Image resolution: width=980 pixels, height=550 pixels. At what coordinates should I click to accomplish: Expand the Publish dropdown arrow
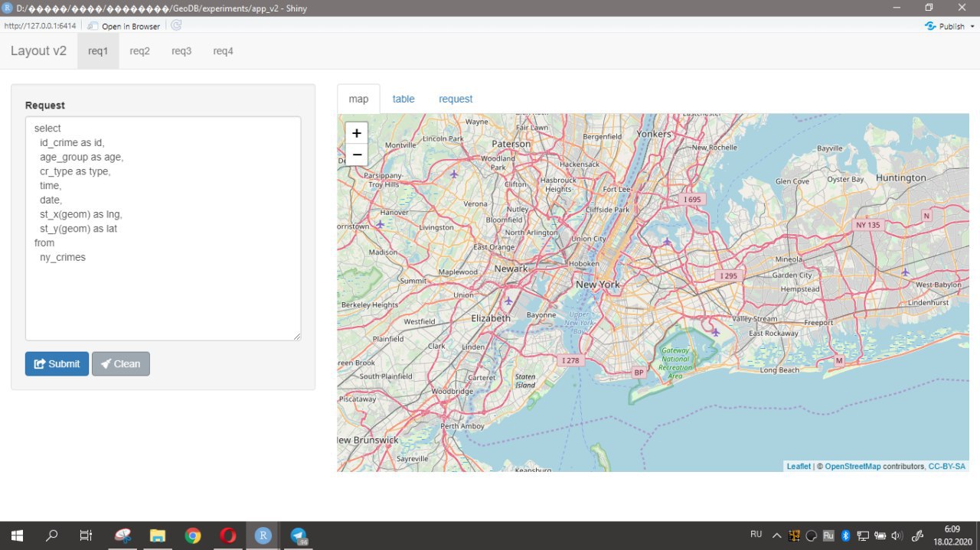[x=972, y=26]
